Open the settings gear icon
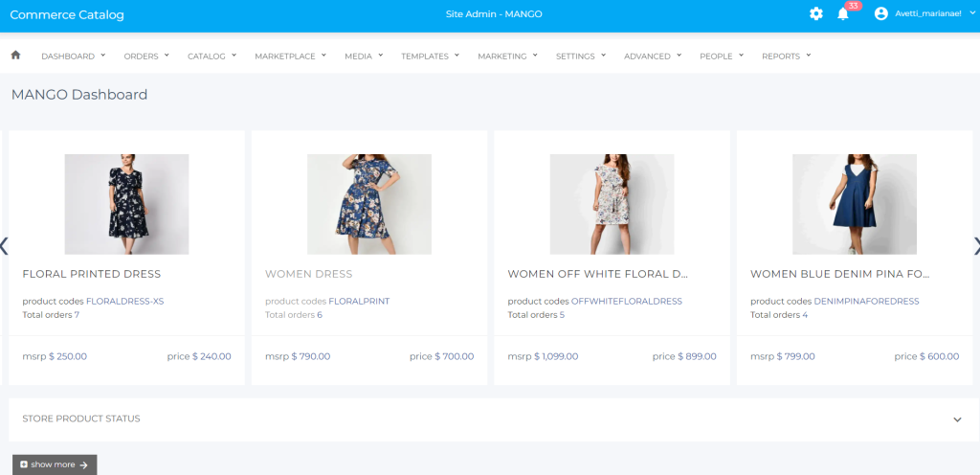 815,13
